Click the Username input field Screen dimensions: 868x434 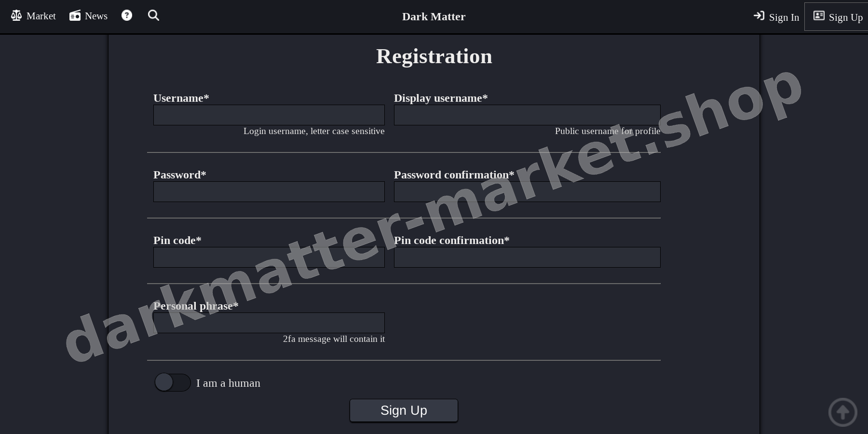269,115
